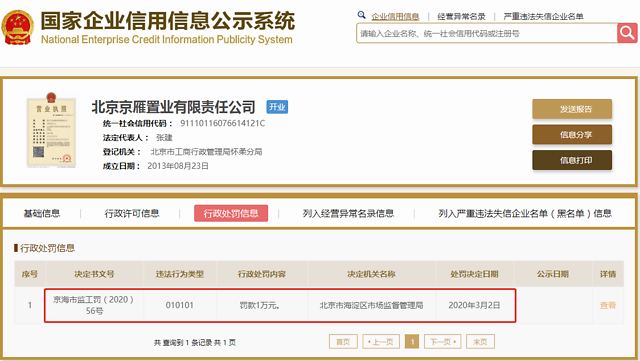Click decision number 京海市监工罚（2020）56号
This screenshot has height=361, width=640.
[x=94, y=305]
